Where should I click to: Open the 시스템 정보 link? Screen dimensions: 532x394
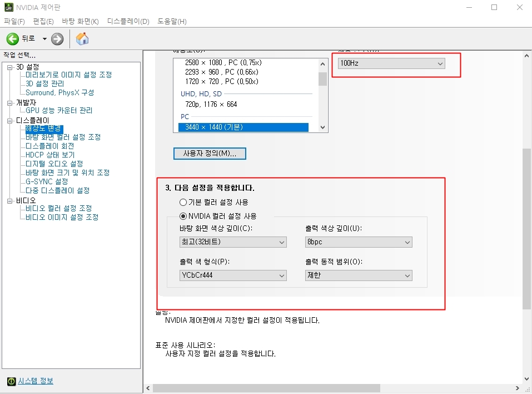[x=35, y=381]
